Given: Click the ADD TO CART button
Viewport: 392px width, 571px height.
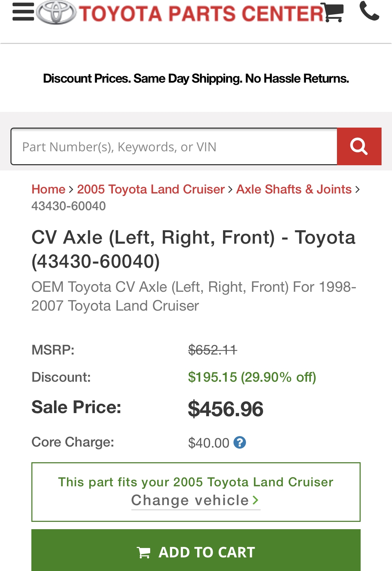Looking at the screenshot, I should [x=196, y=550].
